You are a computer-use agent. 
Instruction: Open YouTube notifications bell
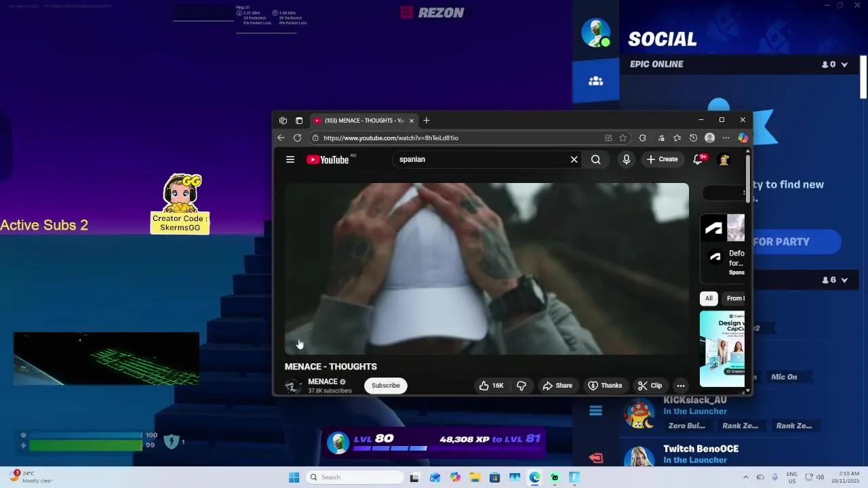[x=698, y=159]
